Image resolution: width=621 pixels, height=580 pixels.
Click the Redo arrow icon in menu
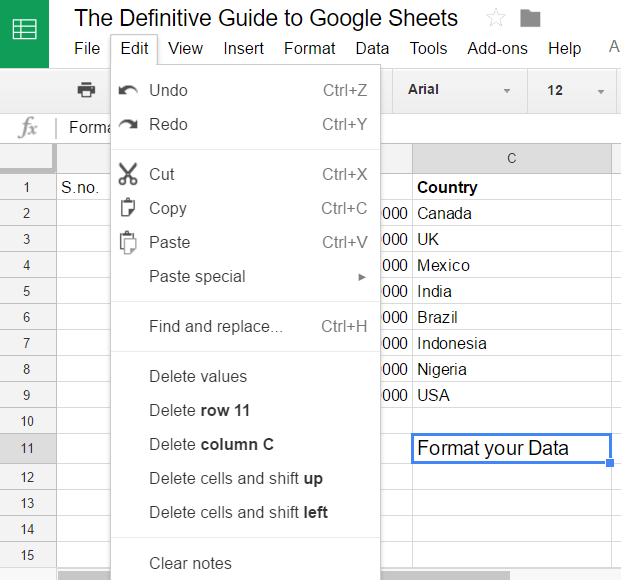click(x=128, y=124)
